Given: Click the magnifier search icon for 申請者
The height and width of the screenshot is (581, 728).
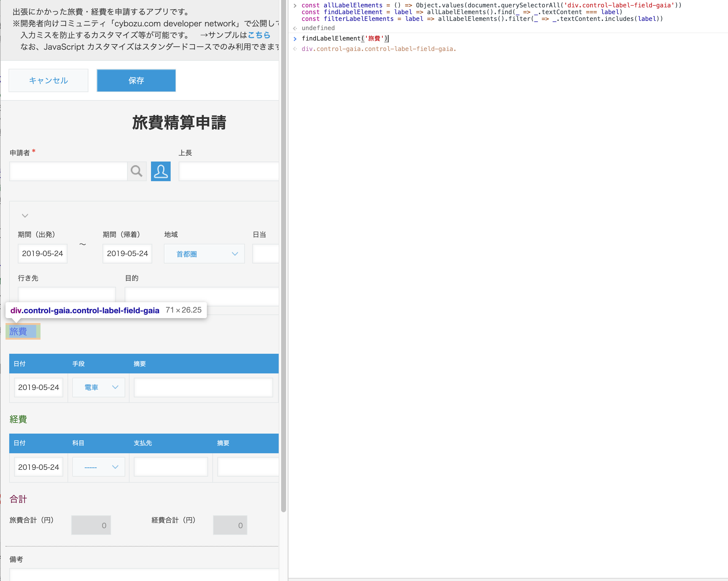Looking at the screenshot, I should [x=136, y=171].
